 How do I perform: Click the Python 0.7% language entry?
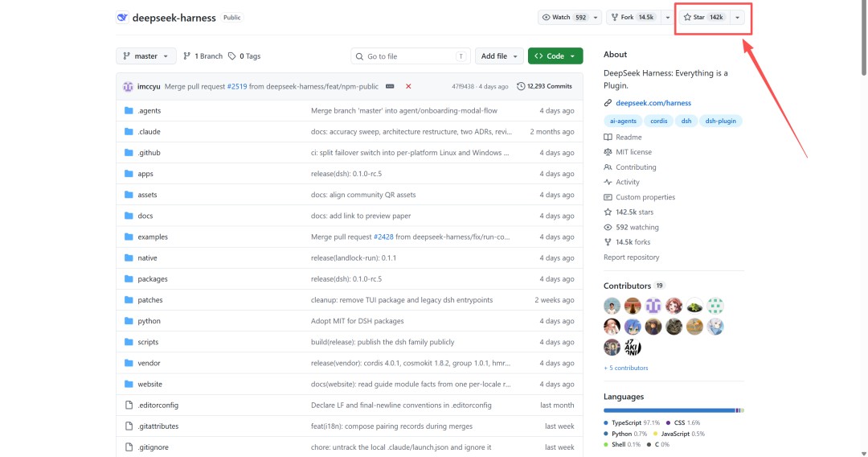point(625,434)
